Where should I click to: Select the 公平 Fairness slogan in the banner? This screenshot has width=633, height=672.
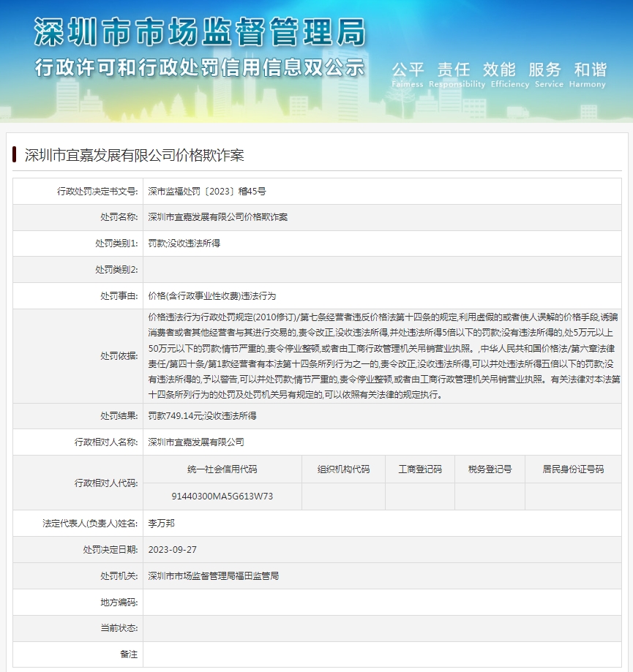coord(408,75)
